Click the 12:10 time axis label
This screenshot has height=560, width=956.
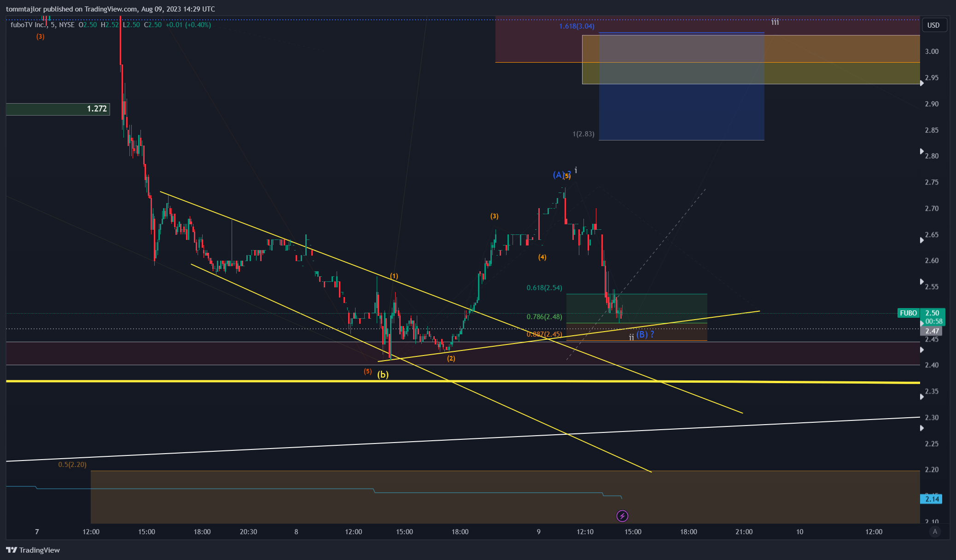click(585, 532)
